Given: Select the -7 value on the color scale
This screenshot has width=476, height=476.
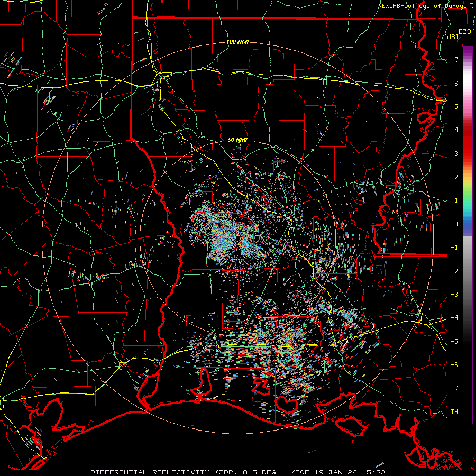Looking at the screenshot, I should click(x=454, y=388).
